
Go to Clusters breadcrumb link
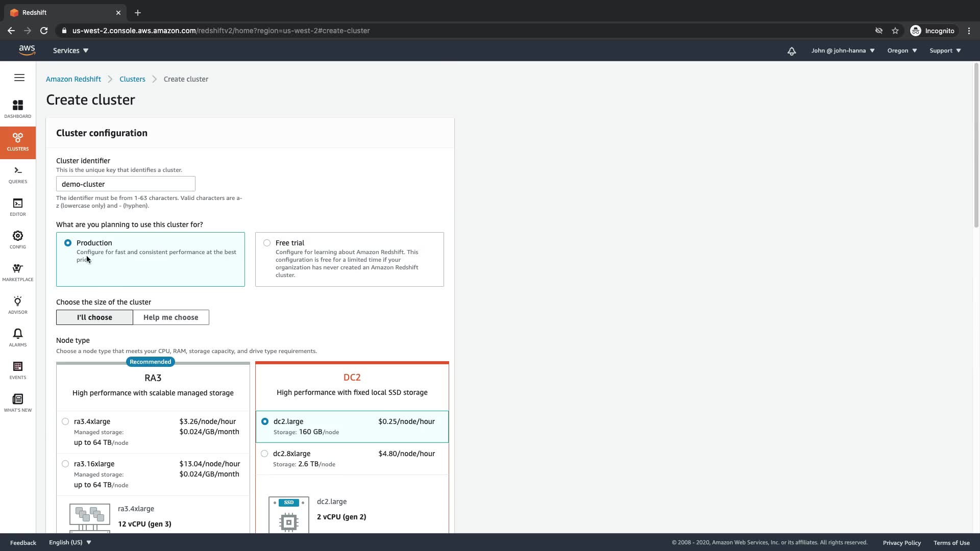pyautogui.click(x=132, y=79)
